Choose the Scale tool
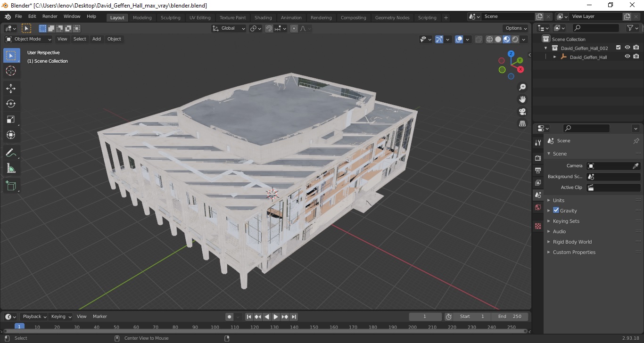The width and height of the screenshot is (644, 343). (11, 120)
